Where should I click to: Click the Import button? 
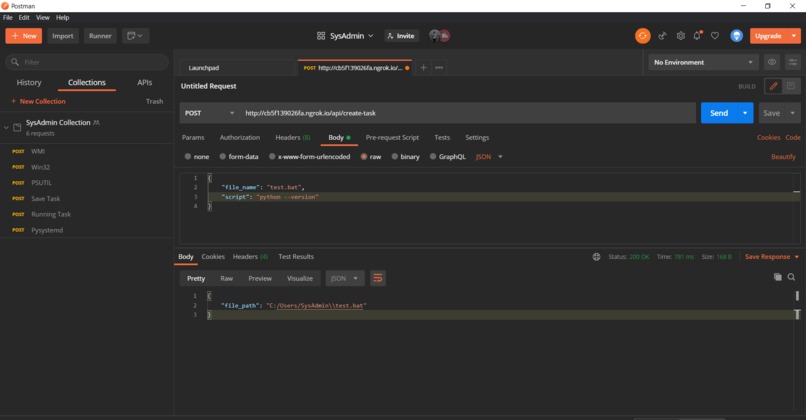[x=63, y=36]
